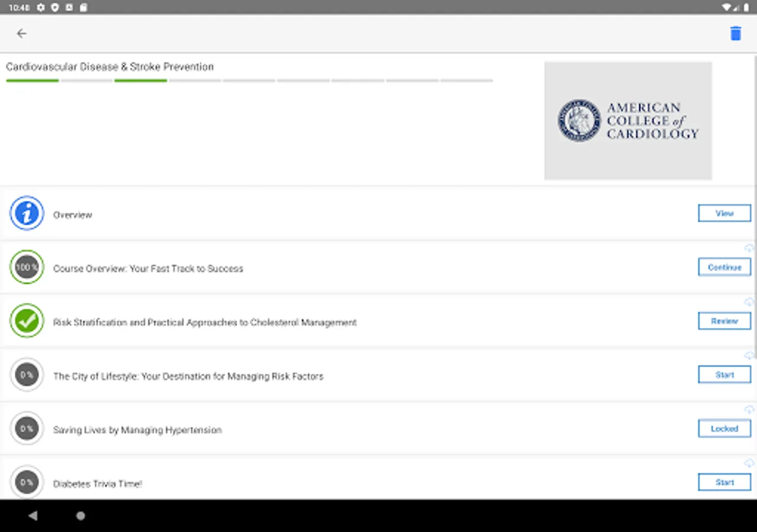
Task: Tap the back arrow icon
Action: 22,34
